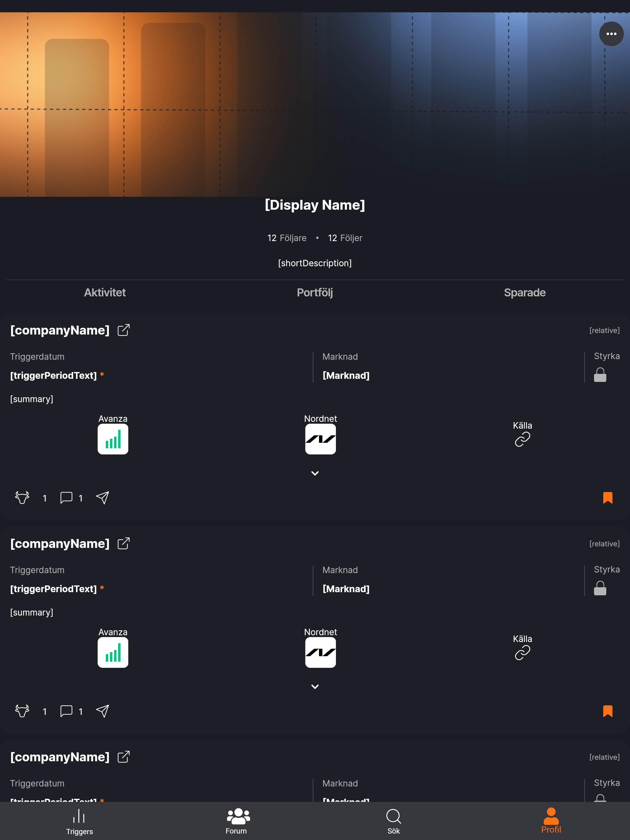630x840 pixels.
Task: Toggle orange bookmark on second trigger card
Action: pos(608,711)
